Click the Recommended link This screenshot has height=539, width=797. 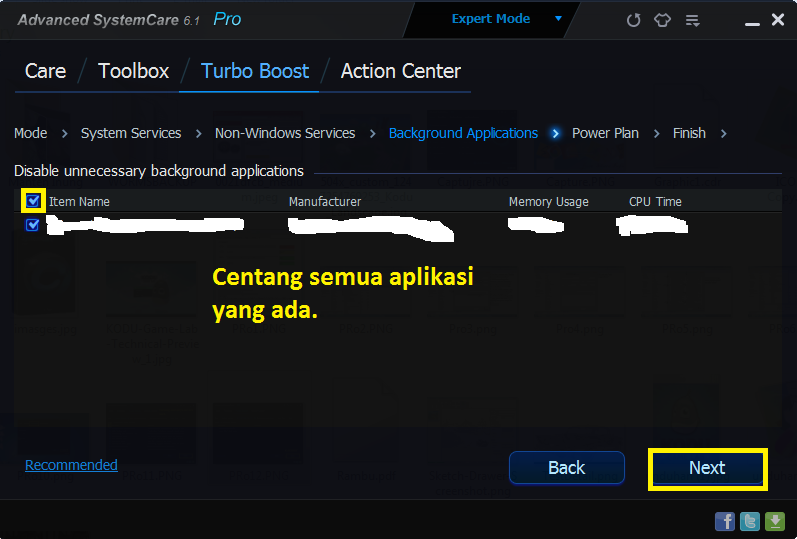pyautogui.click(x=71, y=465)
